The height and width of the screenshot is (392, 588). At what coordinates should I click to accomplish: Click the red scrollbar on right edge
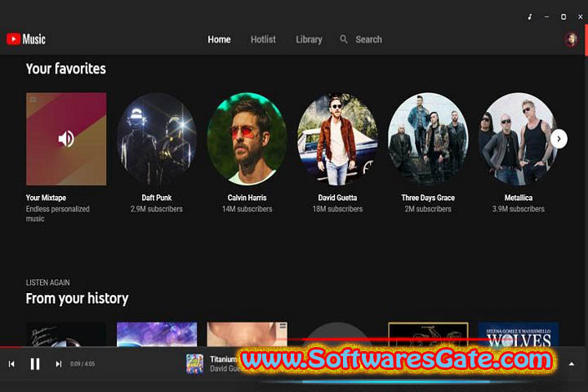(x=586, y=41)
